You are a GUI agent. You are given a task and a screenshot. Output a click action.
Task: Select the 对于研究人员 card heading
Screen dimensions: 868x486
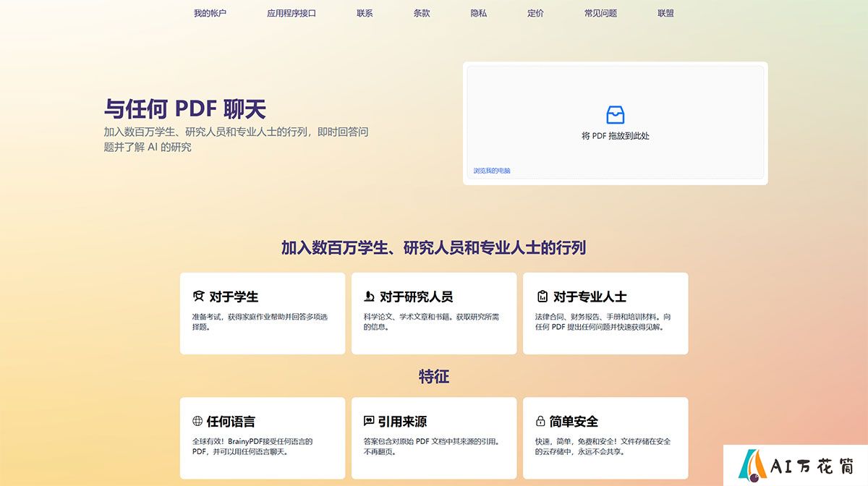coord(417,297)
